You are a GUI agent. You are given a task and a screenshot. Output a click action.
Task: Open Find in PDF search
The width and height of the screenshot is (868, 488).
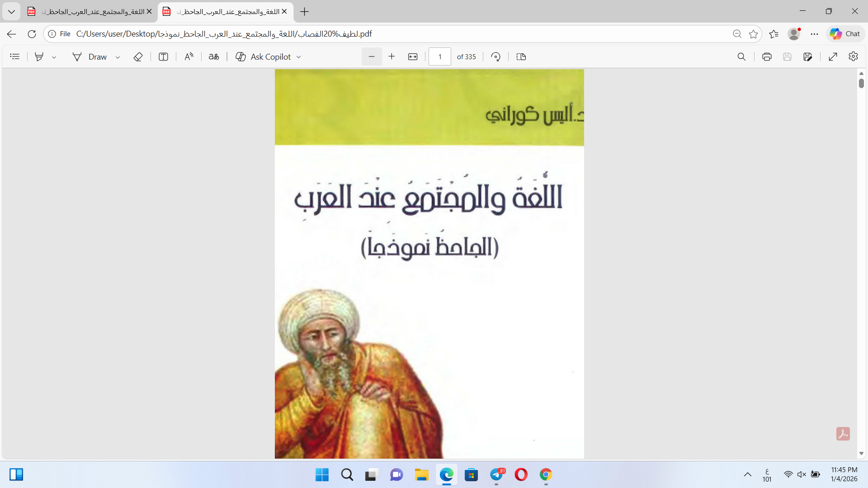(x=741, y=56)
